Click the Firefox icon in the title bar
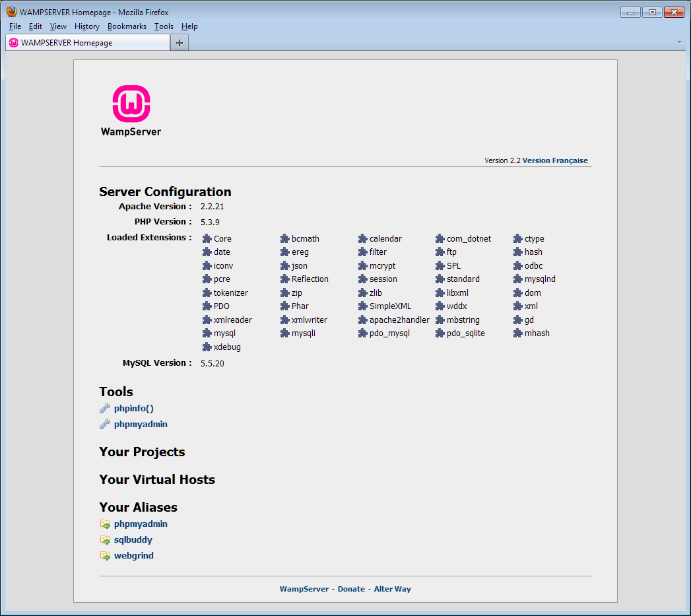Image resolution: width=691 pixels, height=616 pixels. point(12,12)
